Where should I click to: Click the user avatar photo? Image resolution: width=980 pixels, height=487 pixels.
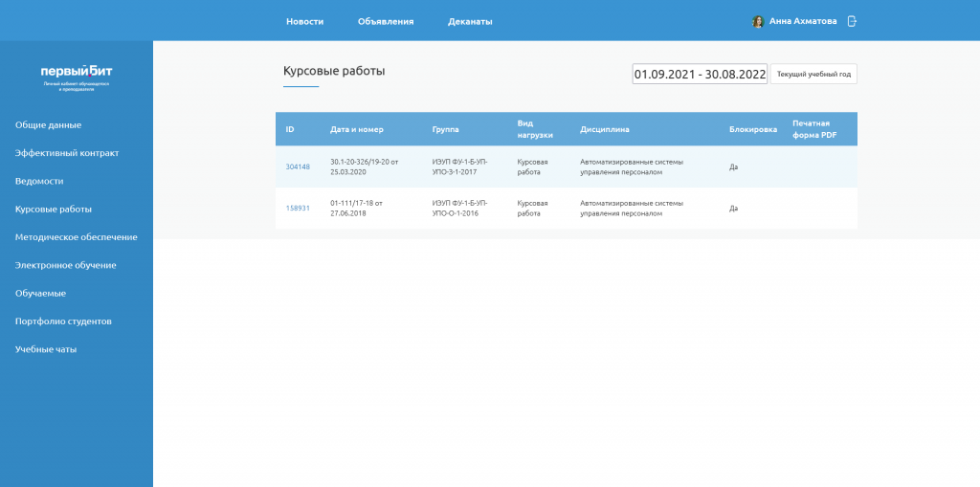[x=758, y=21]
